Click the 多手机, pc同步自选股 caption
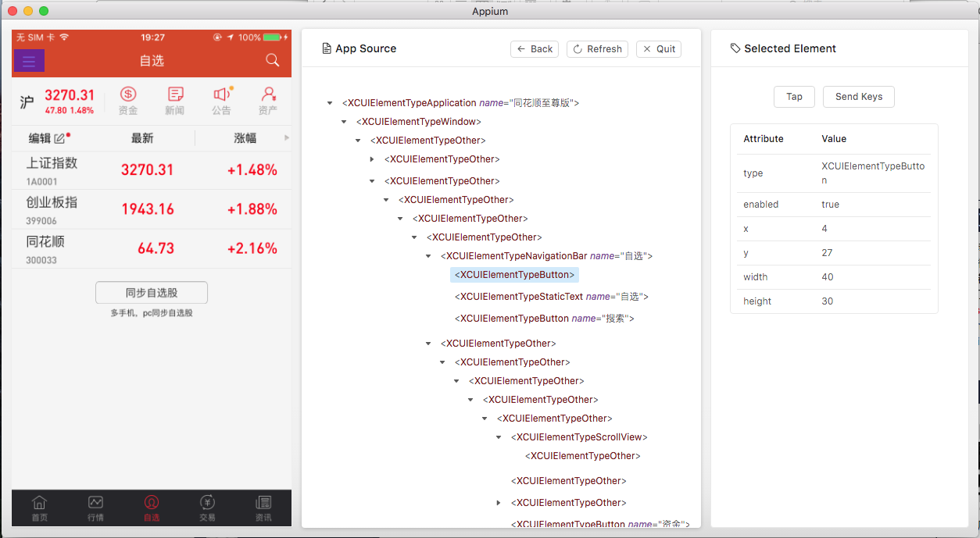Image resolution: width=980 pixels, height=538 pixels. click(x=152, y=312)
